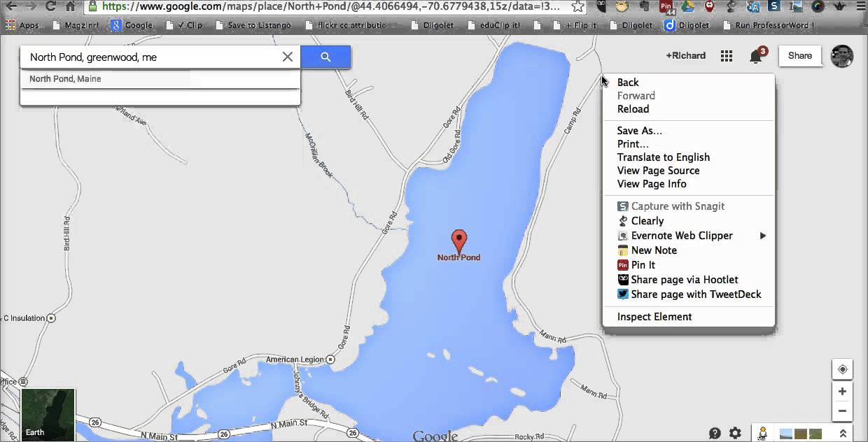
Task: Click the American Legion map label
Action: coord(295,359)
